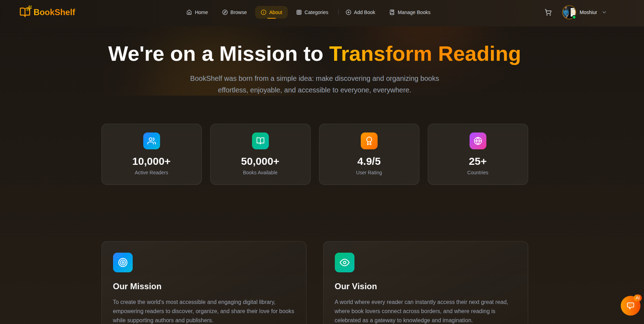Open Manage Books in the navbar
Screen dimensions: 644x324
[410, 12]
